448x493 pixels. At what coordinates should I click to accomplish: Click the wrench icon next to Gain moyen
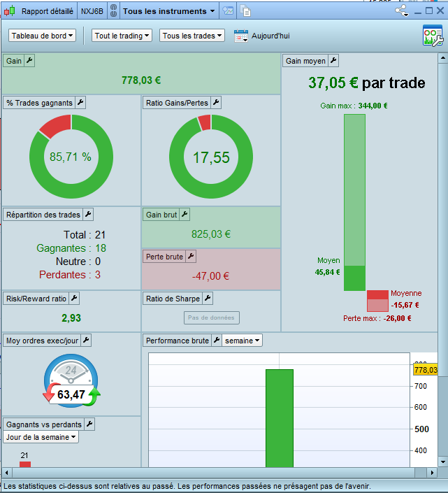pos(333,60)
